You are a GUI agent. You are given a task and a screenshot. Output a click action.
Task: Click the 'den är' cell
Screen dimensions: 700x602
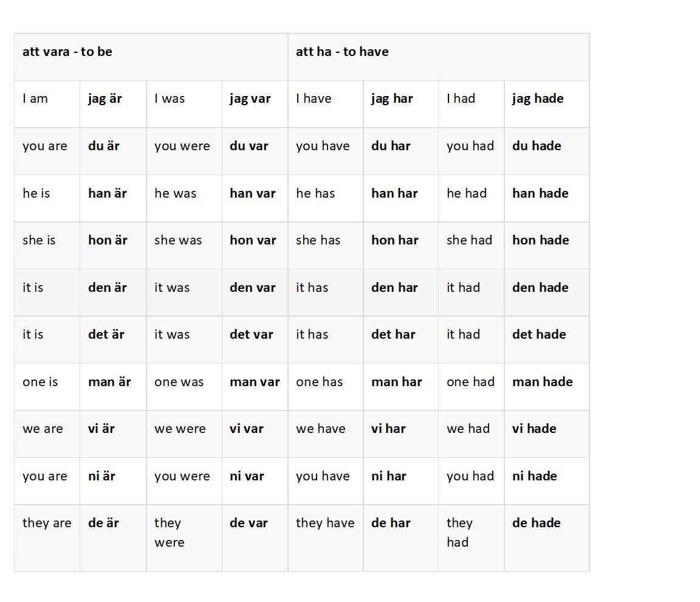(113, 292)
